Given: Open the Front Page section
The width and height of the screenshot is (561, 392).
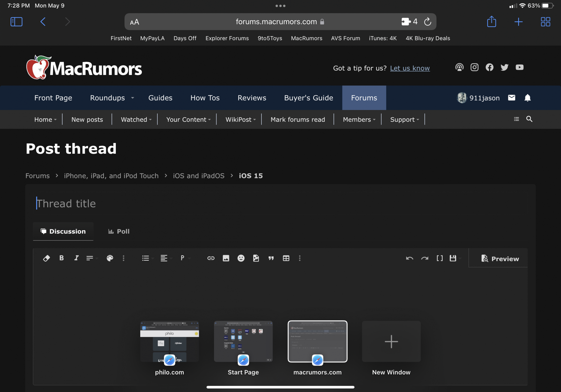Looking at the screenshot, I should coord(53,98).
